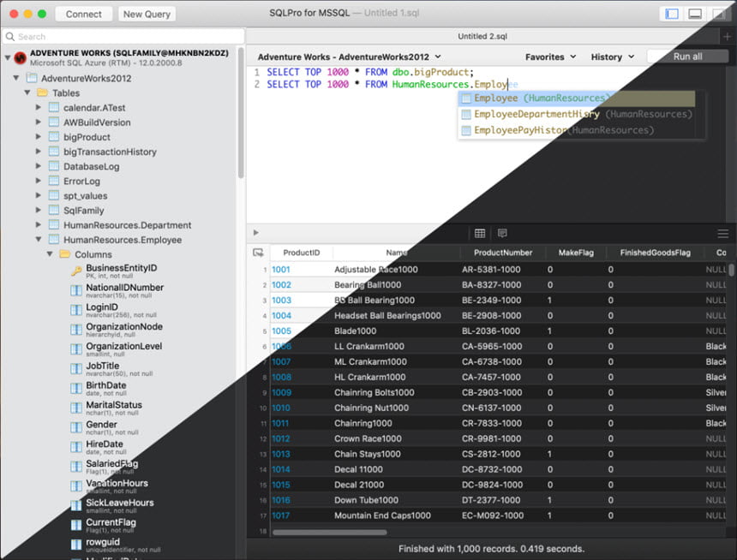737x560 pixels.
Task: Click the LoginID column icon
Action: (76, 310)
